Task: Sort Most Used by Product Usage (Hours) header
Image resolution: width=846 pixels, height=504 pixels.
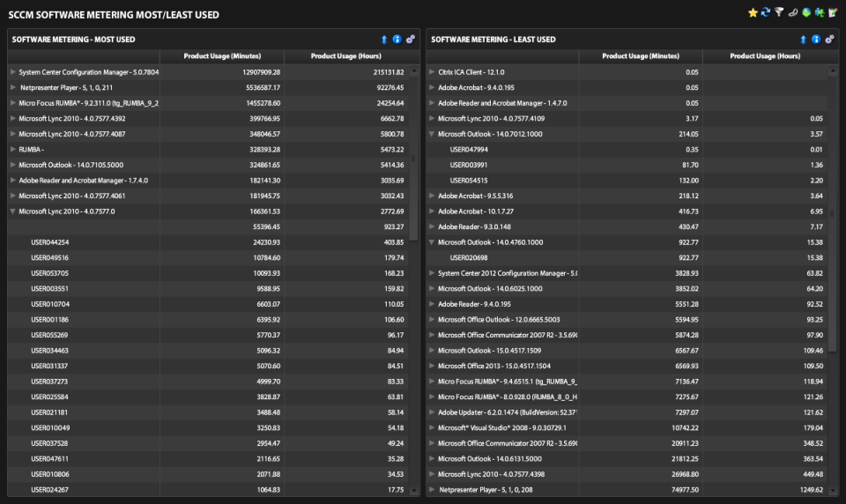Action: point(345,56)
